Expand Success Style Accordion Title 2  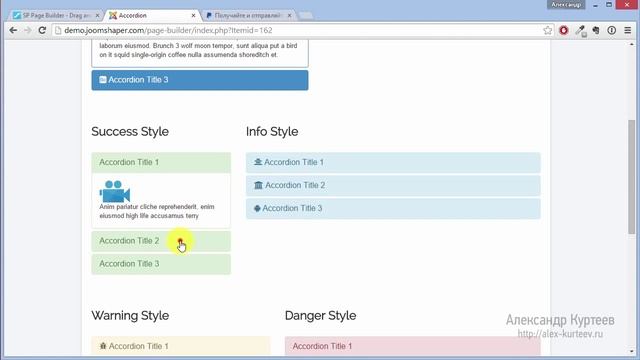(161, 241)
